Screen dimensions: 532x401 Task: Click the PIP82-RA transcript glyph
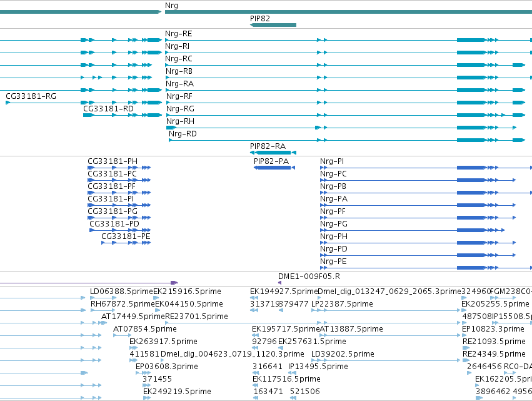(x=273, y=153)
